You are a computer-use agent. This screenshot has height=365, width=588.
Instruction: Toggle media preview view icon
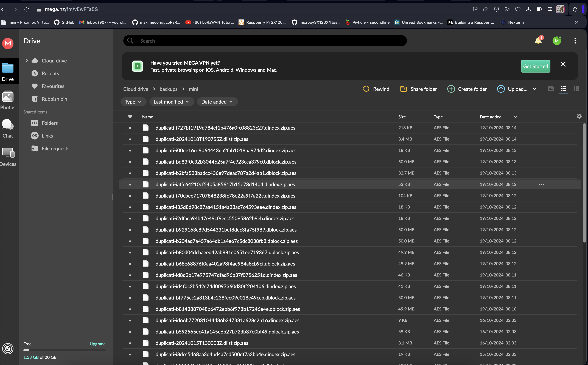[551, 89]
